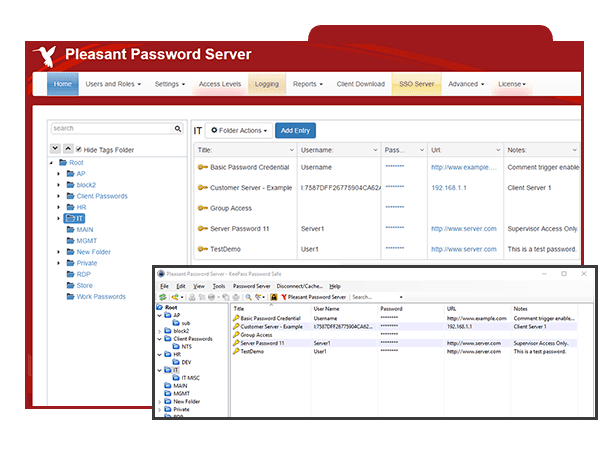The height and width of the screenshot is (457, 603).
Task: Open the License menu
Action: 512,84
